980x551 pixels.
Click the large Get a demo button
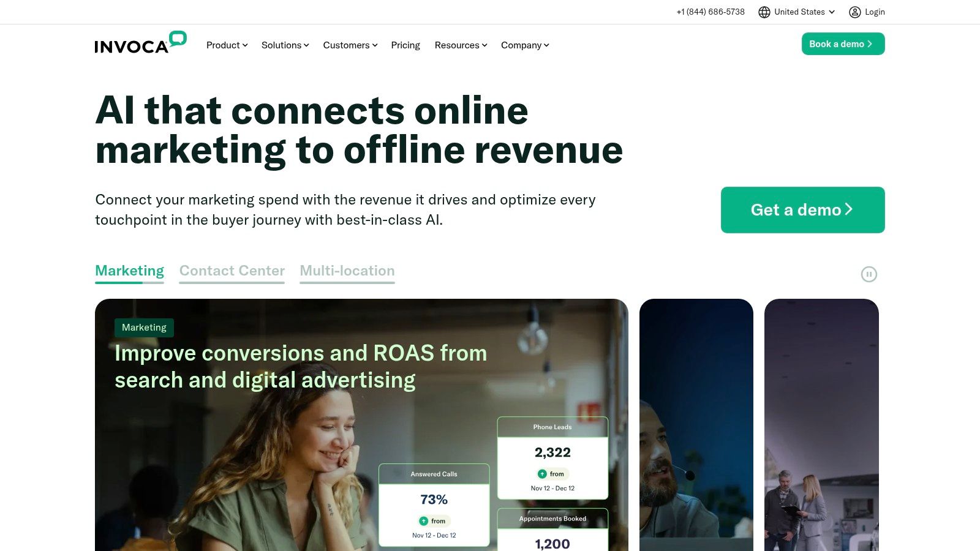pos(802,210)
